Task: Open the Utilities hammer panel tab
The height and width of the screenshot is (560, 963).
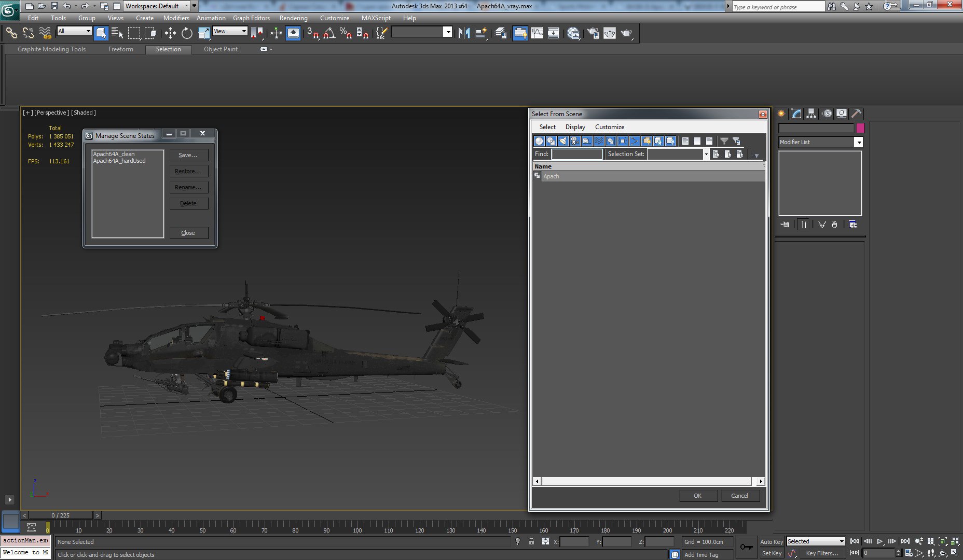Action: pyautogui.click(x=856, y=114)
